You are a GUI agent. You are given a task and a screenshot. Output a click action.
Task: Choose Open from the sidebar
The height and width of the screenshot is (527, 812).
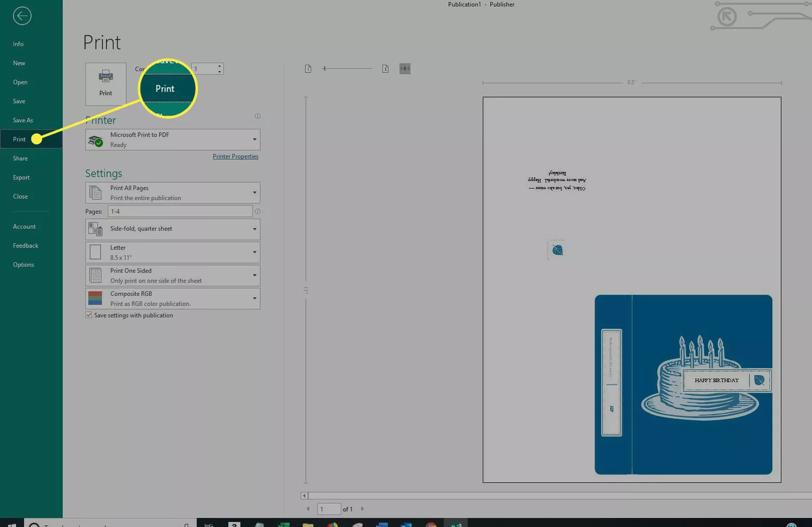click(20, 82)
